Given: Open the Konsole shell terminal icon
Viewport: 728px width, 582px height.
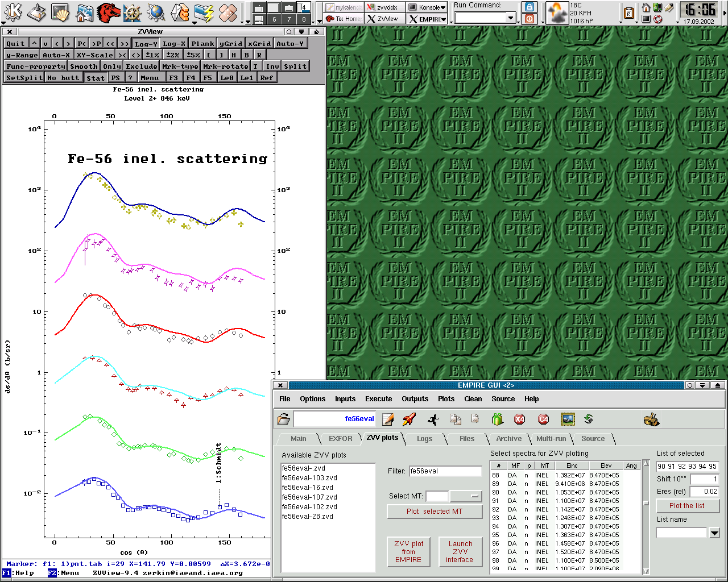Looking at the screenshot, I should (x=60, y=12).
